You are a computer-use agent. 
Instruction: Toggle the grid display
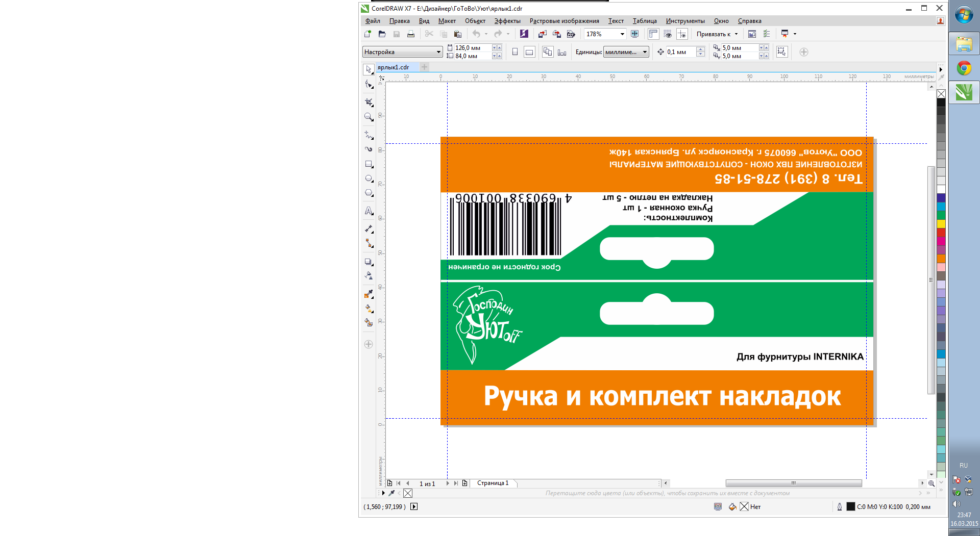click(668, 34)
